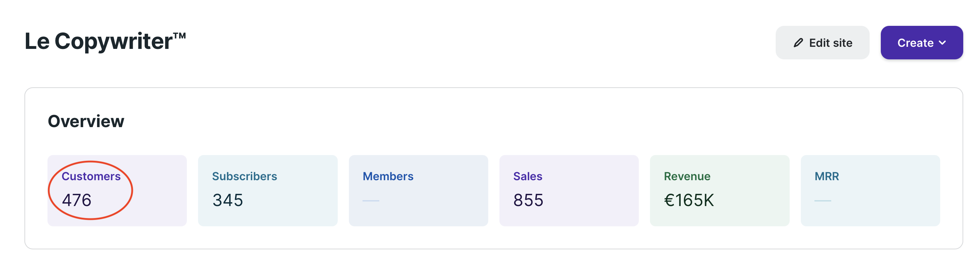The width and height of the screenshot is (980, 271).
Task: Click the 476 customers count
Action: click(76, 200)
